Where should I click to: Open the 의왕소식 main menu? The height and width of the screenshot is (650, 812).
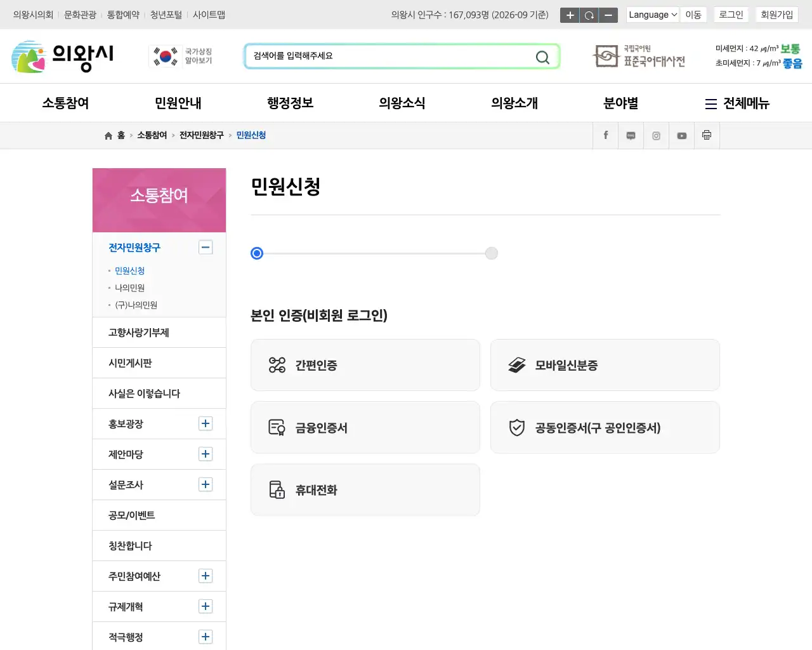402,103
